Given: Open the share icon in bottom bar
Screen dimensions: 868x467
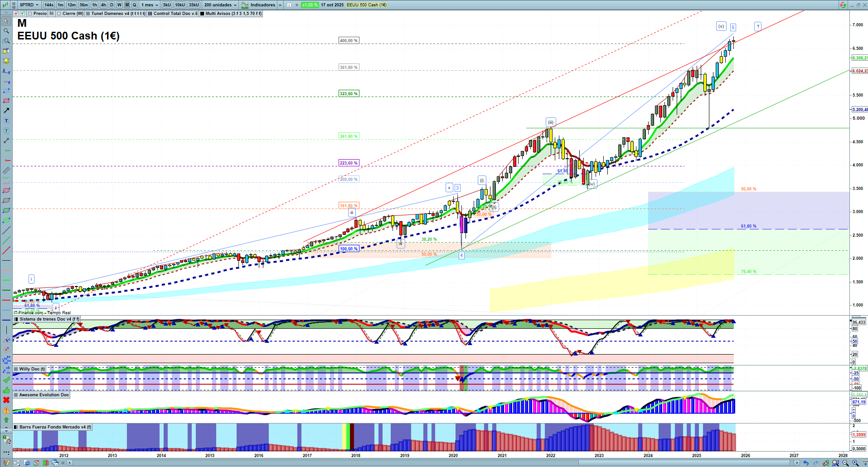Looking at the screenshot, I should [x=17, y=463].
